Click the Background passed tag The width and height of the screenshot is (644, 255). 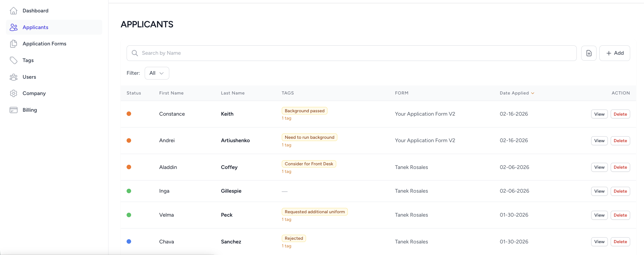click(x=304, y=111)
